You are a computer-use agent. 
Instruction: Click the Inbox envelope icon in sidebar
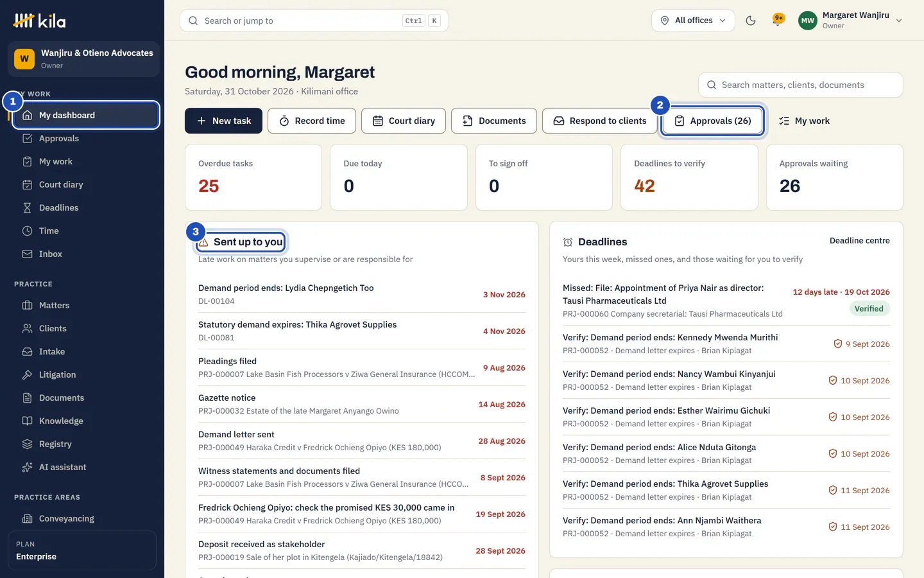[x=27, y=254]
